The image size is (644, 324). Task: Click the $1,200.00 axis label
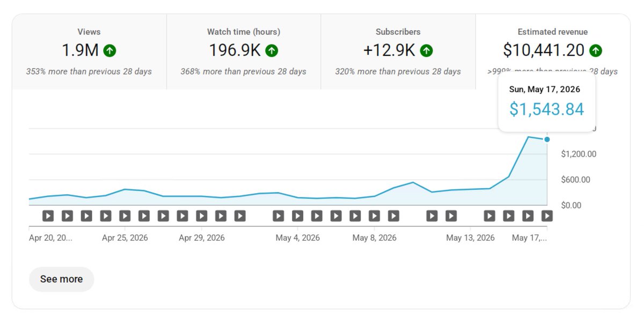click(579, 154)
